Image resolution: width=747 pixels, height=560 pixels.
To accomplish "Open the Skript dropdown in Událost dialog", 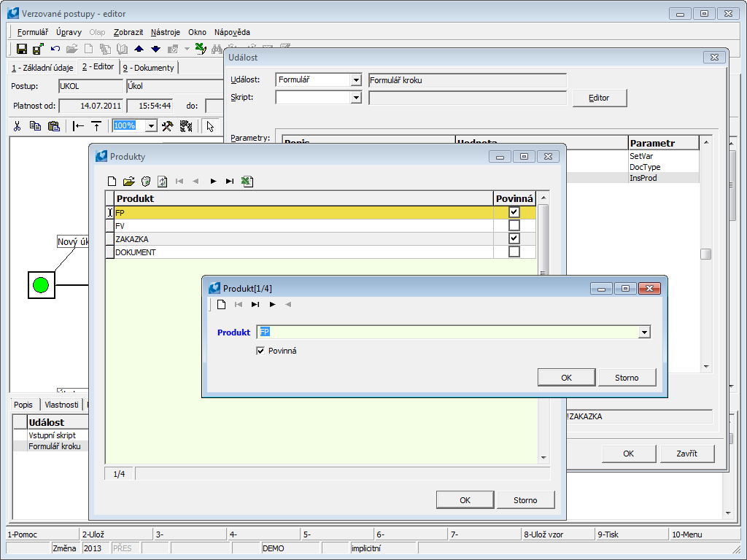I will 356,98.
